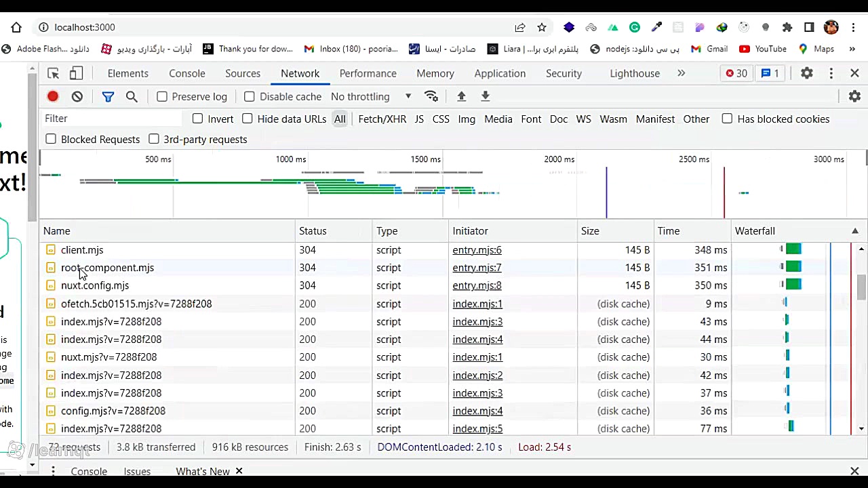This screenshot has height=488, width=868.
Task: Check the Disable cache option
Action: click(250, 96)
